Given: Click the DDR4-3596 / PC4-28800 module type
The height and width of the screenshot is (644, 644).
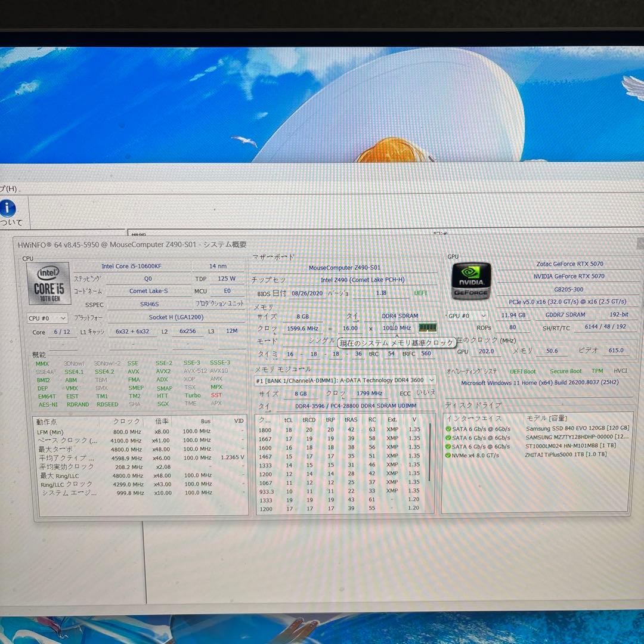Looking at the screenshot, I should pos(355,406).
